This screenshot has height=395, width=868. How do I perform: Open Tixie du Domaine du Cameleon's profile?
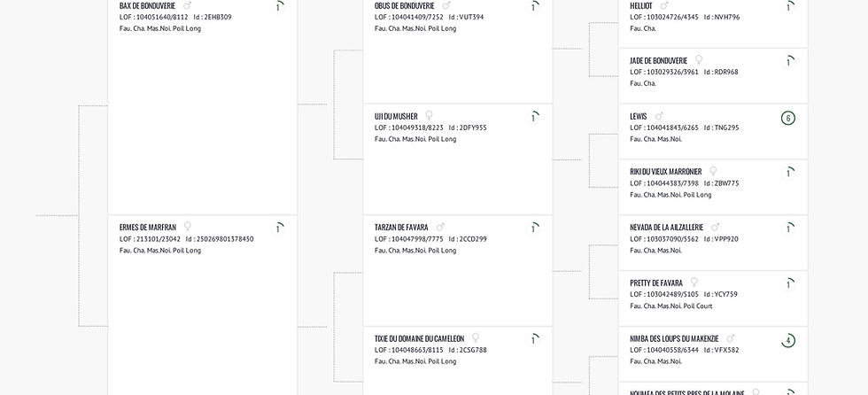[419, 338]
